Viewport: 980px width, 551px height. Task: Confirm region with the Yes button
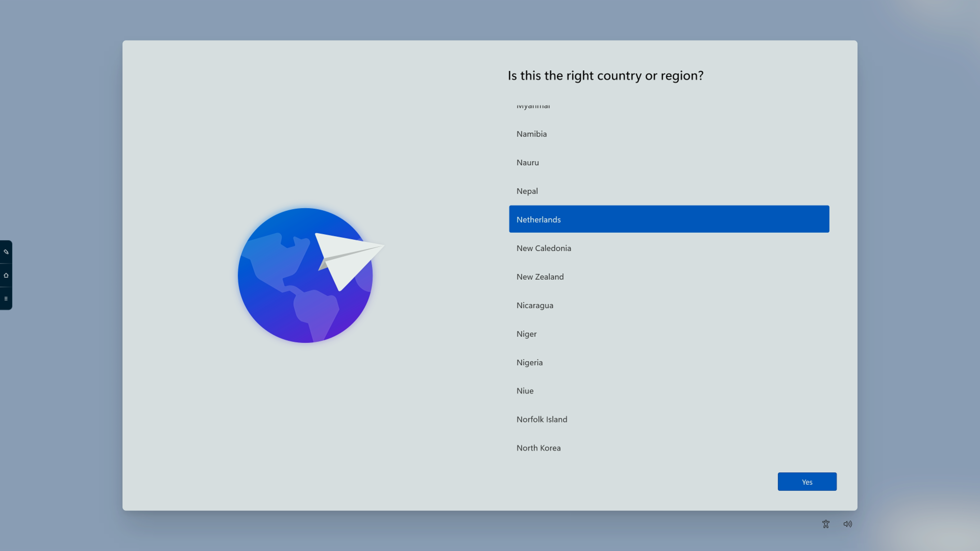coord(807,482)
